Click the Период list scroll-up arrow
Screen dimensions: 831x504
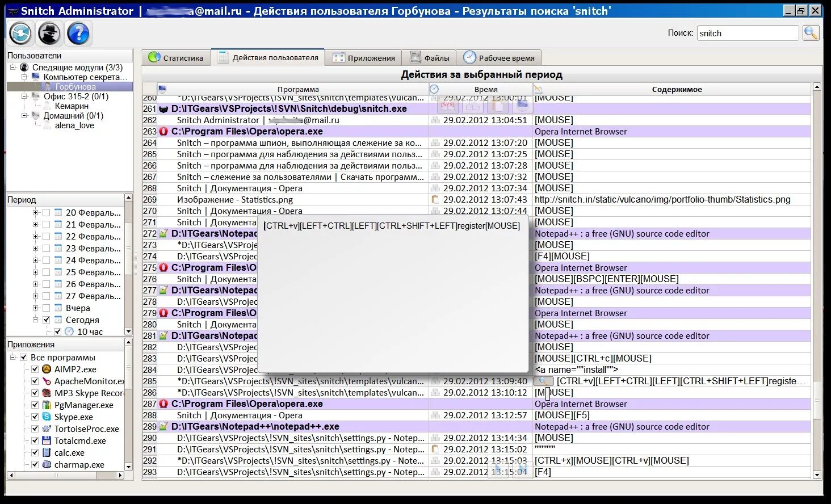128,198
